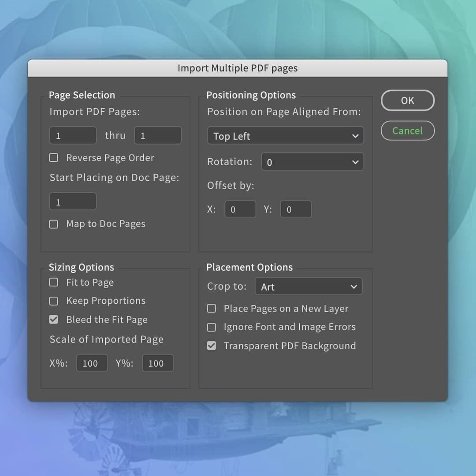Uncheck Transparent PDF Background
The image size is (476, 476).
click(x=211, y=346)
